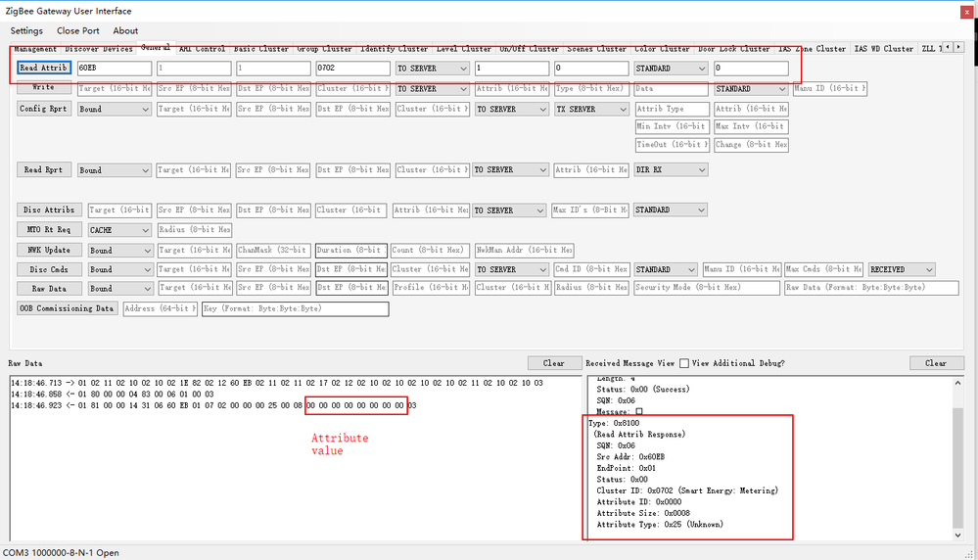
Task: Open Write row STANDARD dropdown
Action: pos(751,88)
